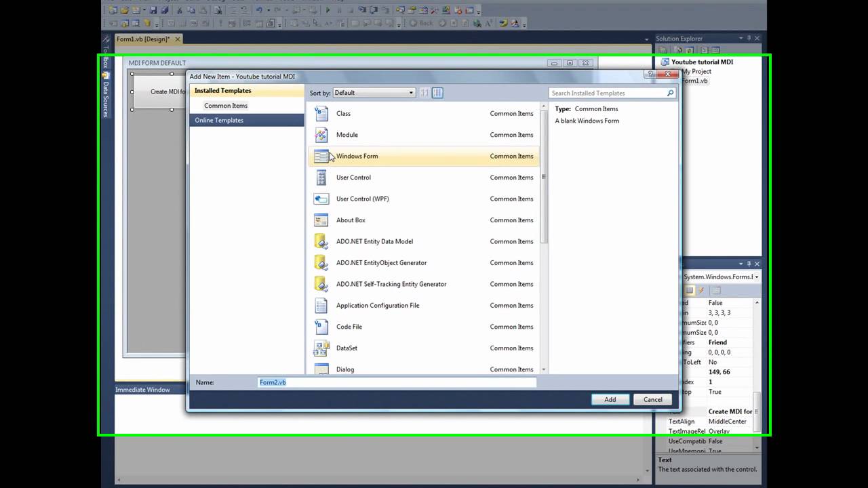Image resolution: width=868 pixels, height=488 pixels.
Task: Select the DataSet template icon
Action: tap(321, 348)
